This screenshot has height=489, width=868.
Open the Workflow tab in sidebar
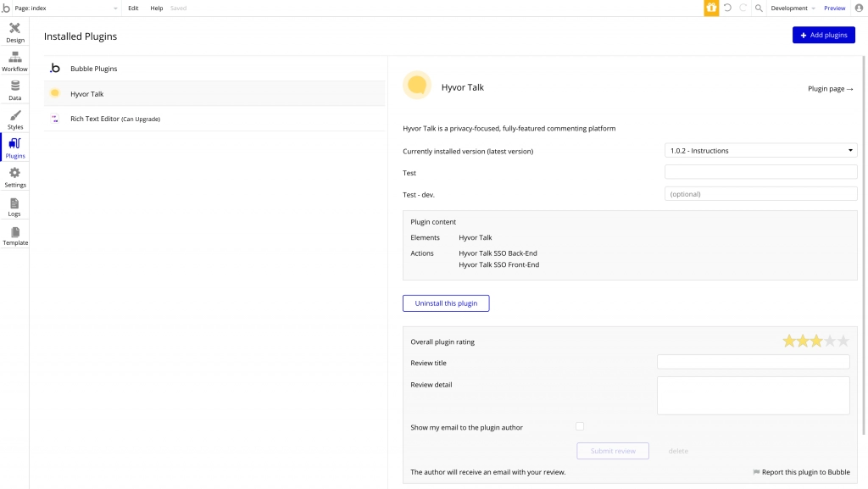tap(15, 61)
